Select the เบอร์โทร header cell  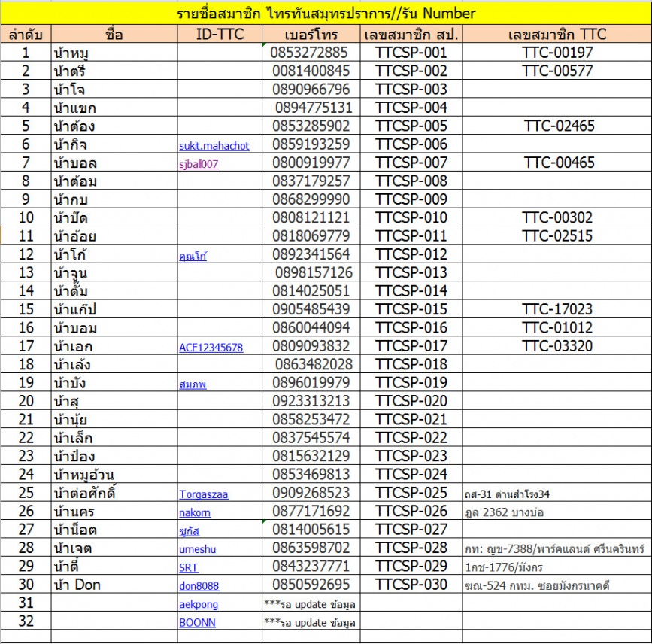tap(311, 35)
